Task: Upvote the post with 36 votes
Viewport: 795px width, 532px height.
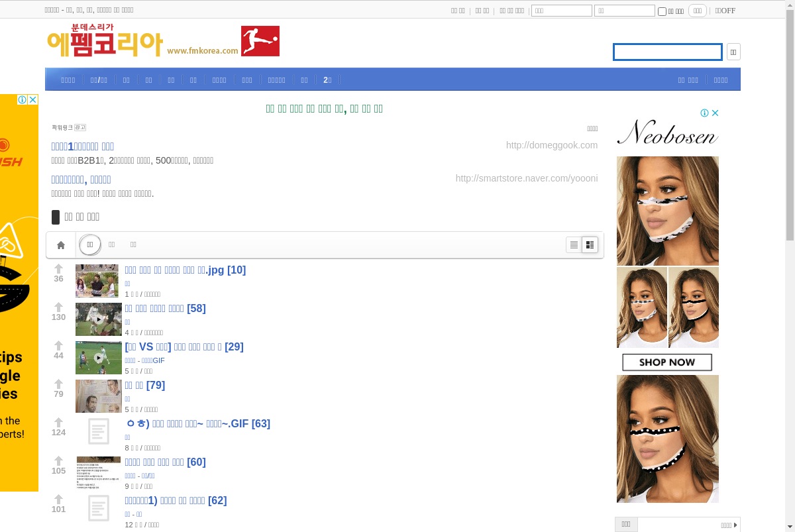Action: pyautogui.click(x=58, y=268)
